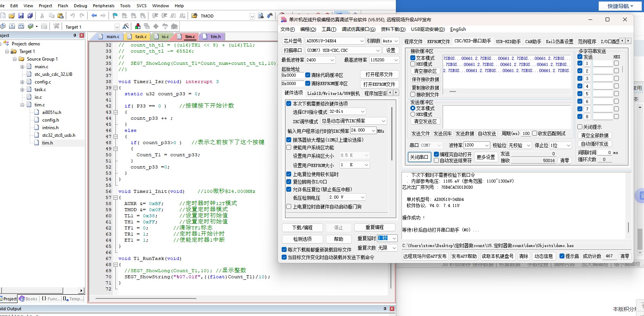The width and height of the screenshot is (644, 316).
Task: Toggle 文本模式 checkbox in receive buffer
Action: point(413,58)
